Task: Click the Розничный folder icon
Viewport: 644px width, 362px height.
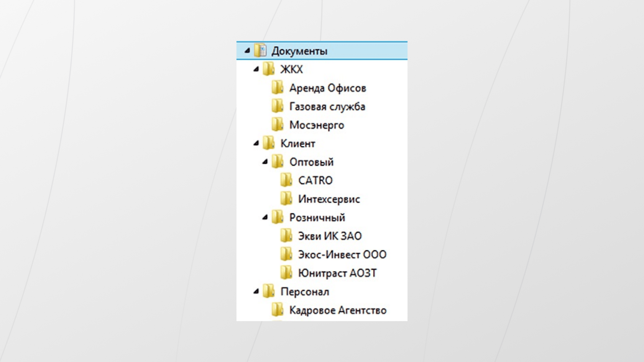Action: coord(278,217)
